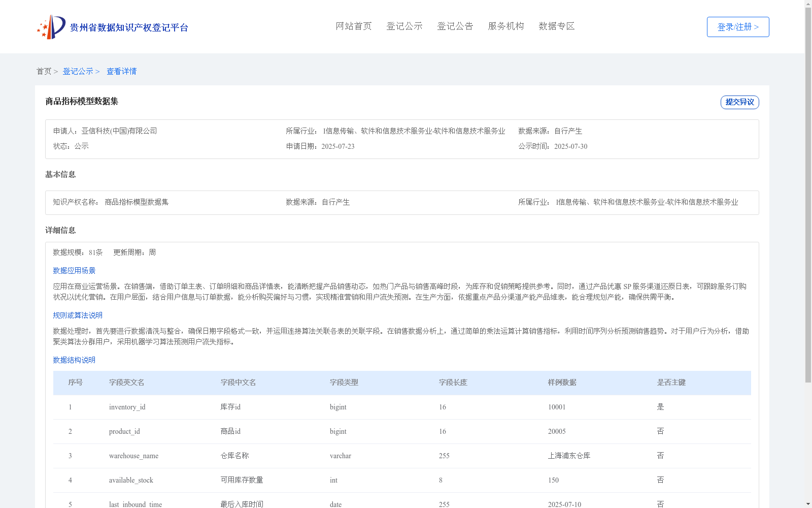Image resolution: width=812 pixels, height=508 pixels.
Task: Click the 基本信息 section heading
Action: [x=60, y=175]
